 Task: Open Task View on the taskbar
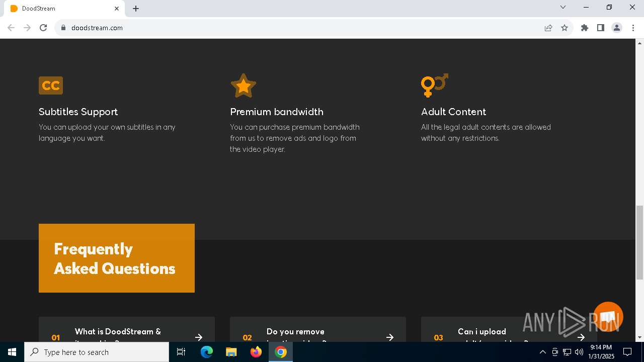(x=181, y=352)
